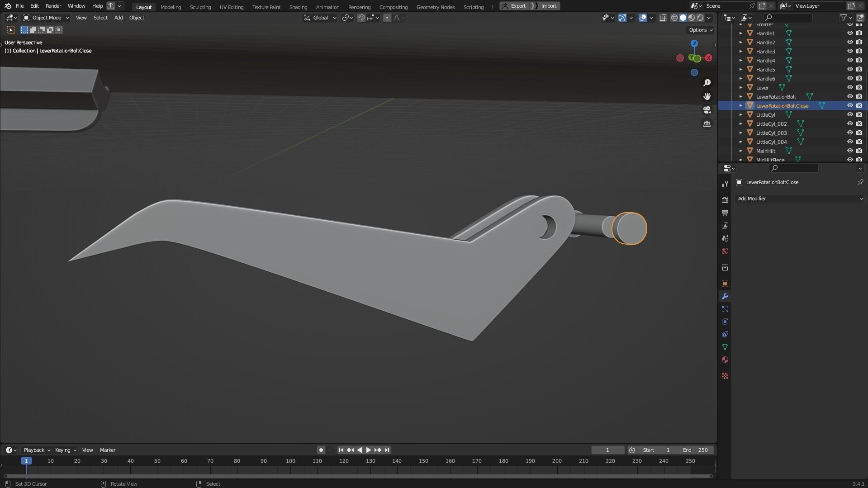Viewport: 868px width, 488px height.
Task: Disable Handle4 in renders via camera icon
Action: 859,60
